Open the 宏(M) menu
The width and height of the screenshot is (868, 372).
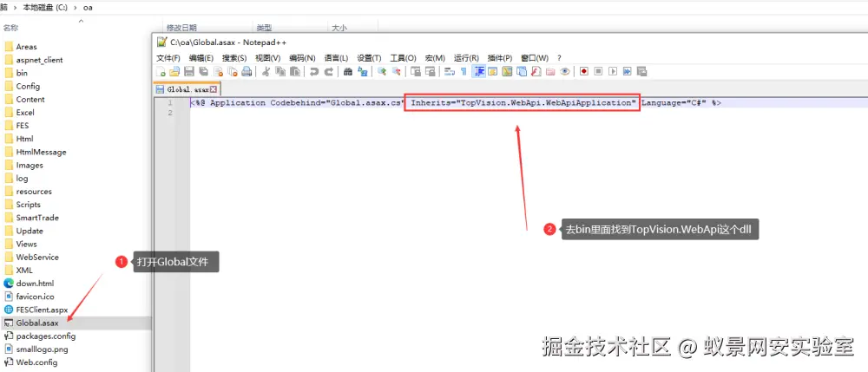pyautogui.click(x=435, y=58)
